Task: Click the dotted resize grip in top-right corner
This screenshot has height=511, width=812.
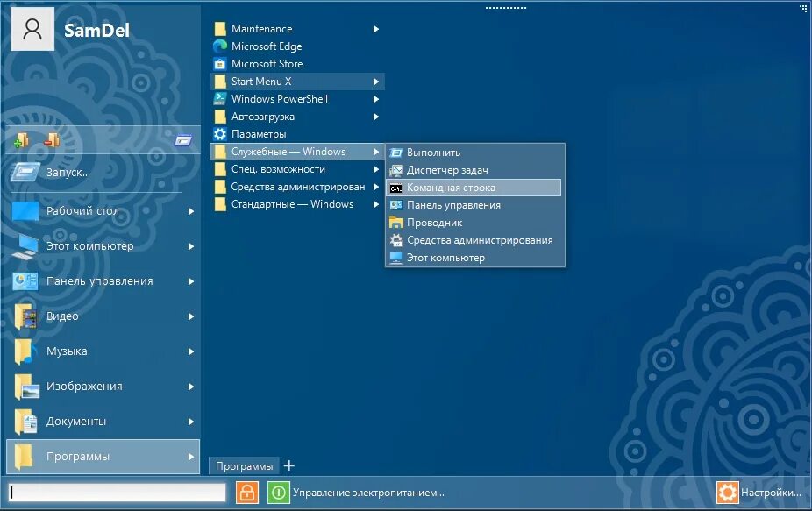Action: pyautogui.click(x=803, y=8)
